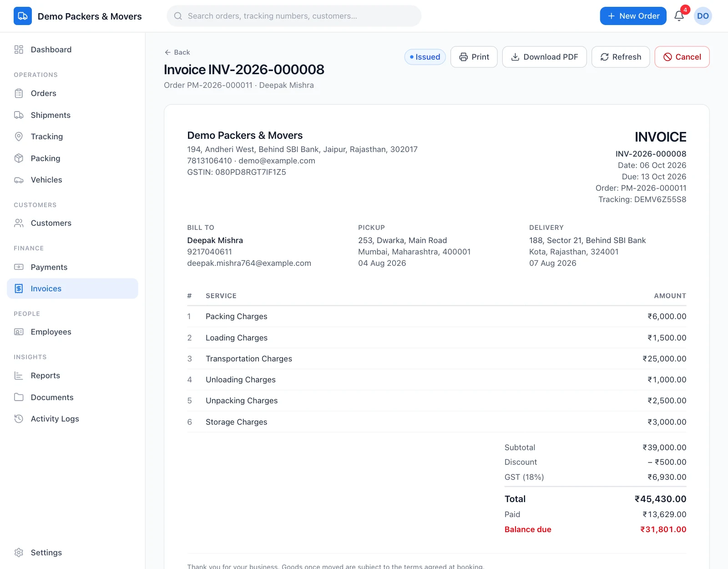Click the search magnifier icon
Viewport: 728px width, 569px height.
coord(178,16)
